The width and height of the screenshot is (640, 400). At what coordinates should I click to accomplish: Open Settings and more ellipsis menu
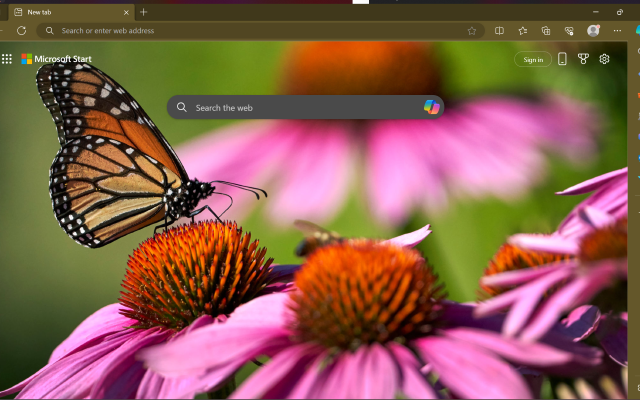(617, 31)
